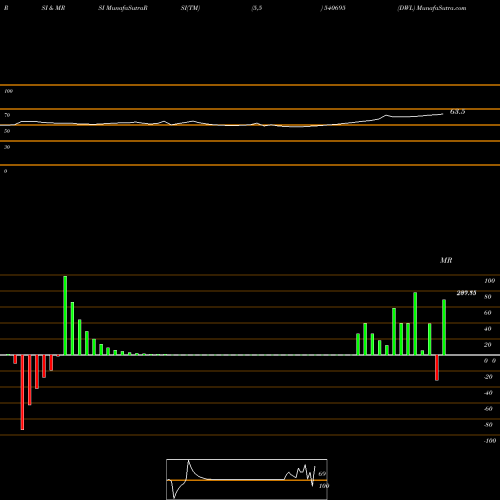Open the mini overview chart thumbnail
The width and height of the screenshot is (500, 500).
247,479
